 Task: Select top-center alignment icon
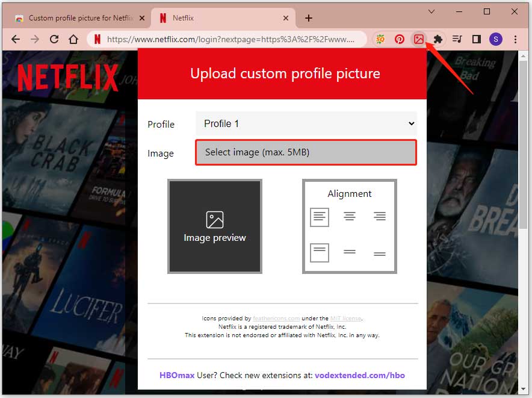click(350, 216)
